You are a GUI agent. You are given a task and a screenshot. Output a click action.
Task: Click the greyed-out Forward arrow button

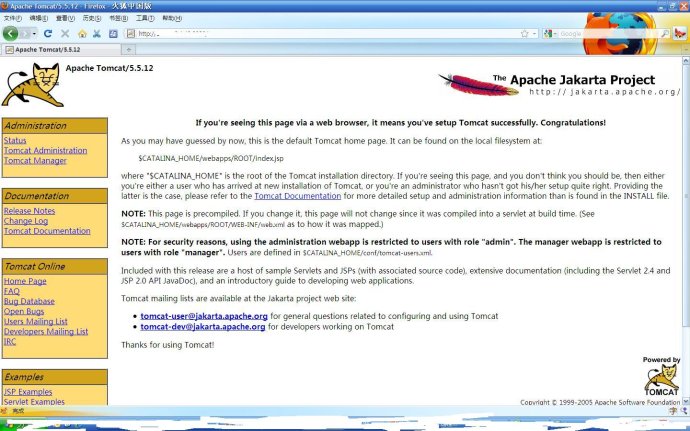click(x=25, y=33)
